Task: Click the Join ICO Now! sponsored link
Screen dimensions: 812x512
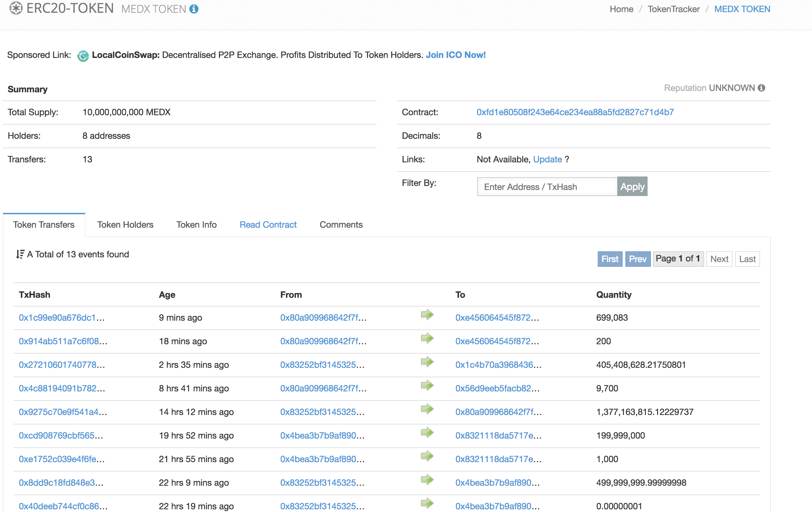Action: tap(456, 55)
